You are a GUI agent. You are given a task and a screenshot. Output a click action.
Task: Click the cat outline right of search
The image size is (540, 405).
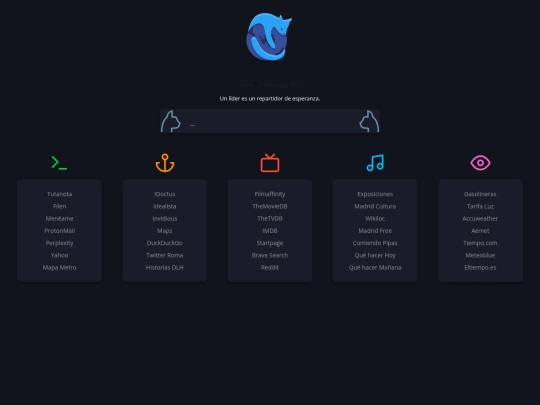(369, 121)
